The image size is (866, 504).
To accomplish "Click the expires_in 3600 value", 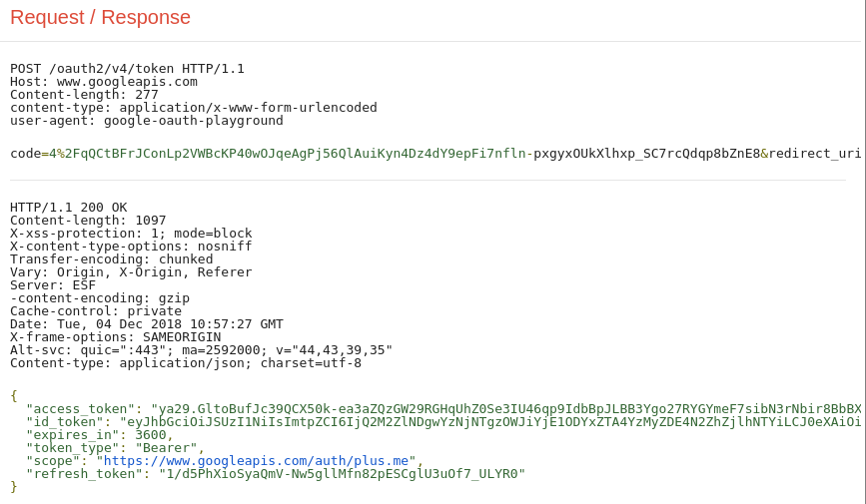I will (151, 435).
